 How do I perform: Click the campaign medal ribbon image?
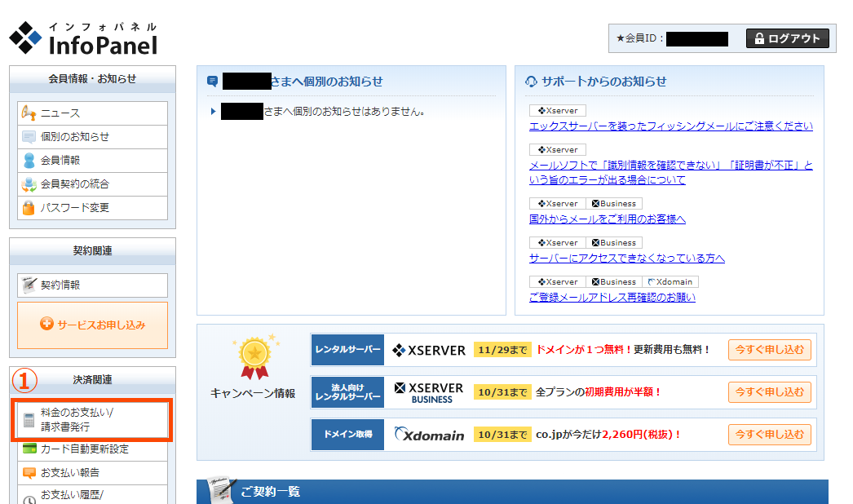click(256, 356)
